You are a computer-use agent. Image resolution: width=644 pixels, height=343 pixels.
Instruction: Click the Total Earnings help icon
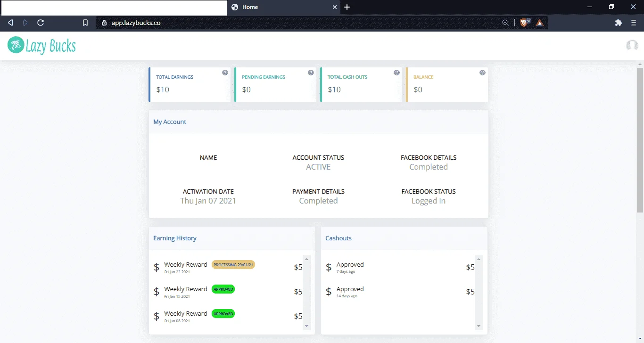coord(225,73)
